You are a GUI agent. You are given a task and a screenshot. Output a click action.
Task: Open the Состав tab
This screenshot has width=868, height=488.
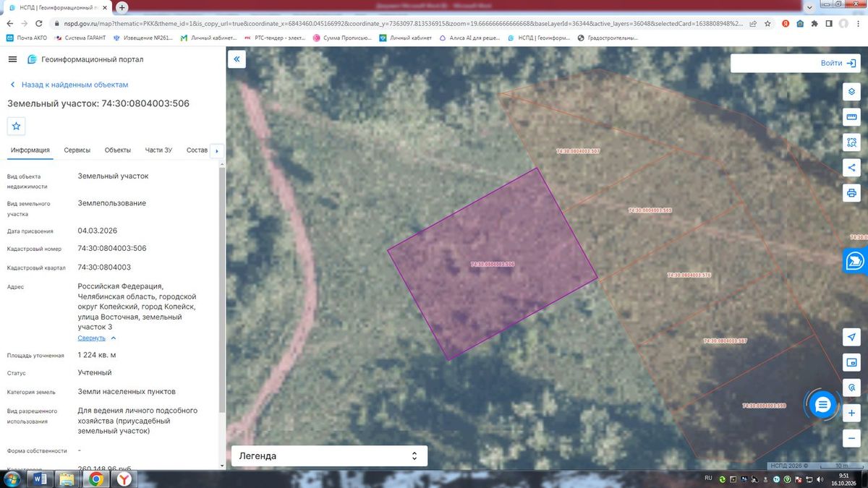pyautogui.click(x=197, y=150)
